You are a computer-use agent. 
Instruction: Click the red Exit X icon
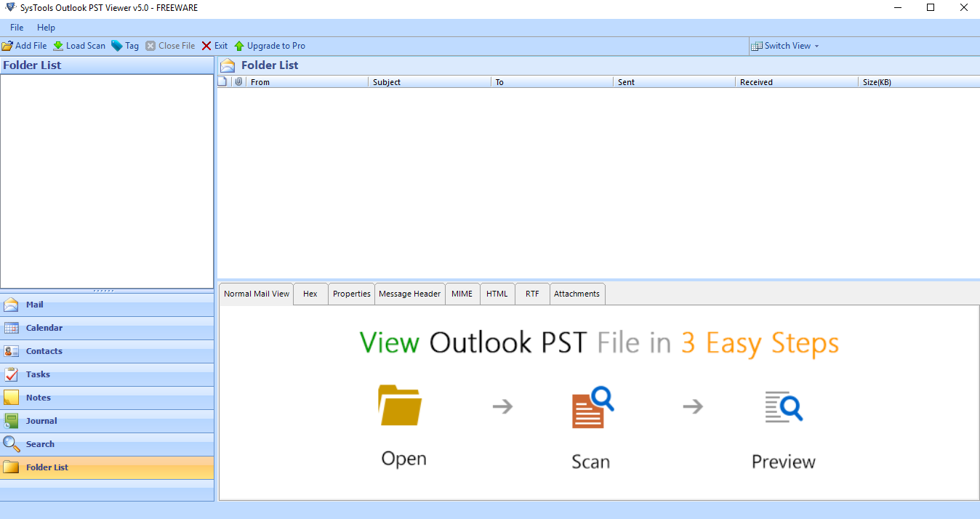[x=206, y=46]
